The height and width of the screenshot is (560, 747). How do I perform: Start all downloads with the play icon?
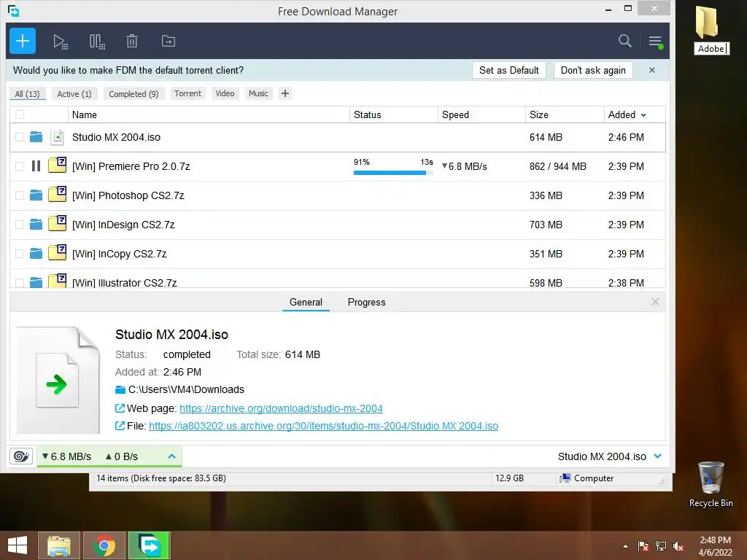pos(60,42)
